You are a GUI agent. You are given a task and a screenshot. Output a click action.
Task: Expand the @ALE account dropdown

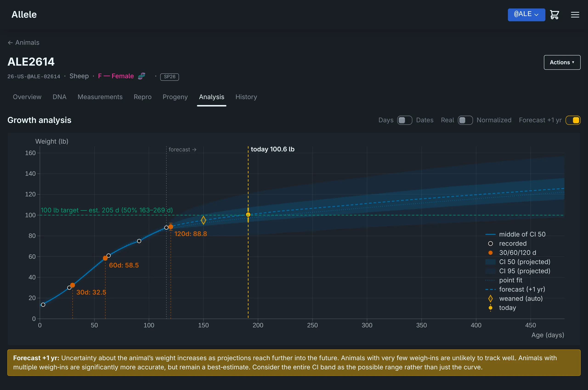(526, 15)
